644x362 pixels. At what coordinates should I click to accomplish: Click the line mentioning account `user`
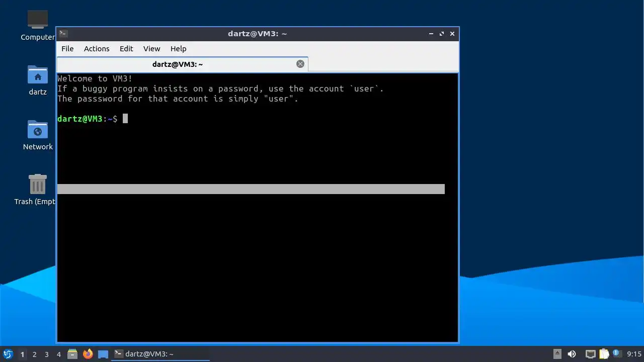coord(220,88)
